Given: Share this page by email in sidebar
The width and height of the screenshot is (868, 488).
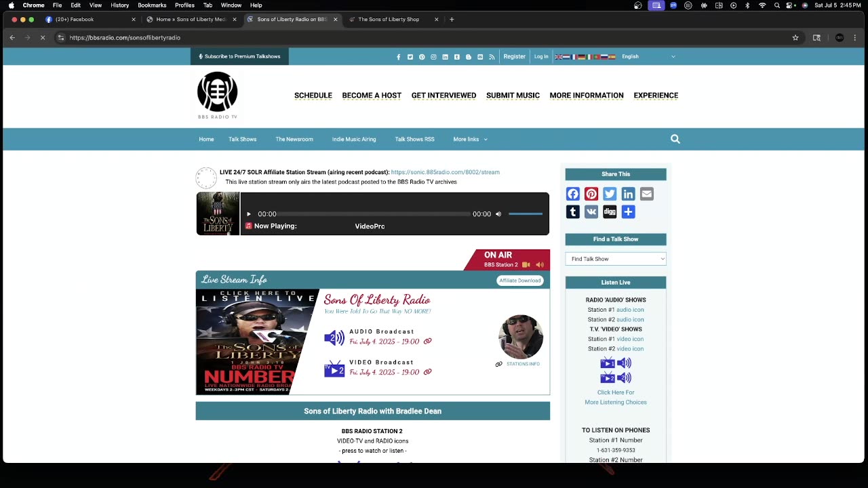Looking at the screenshot, I should [x=646, y=195].
